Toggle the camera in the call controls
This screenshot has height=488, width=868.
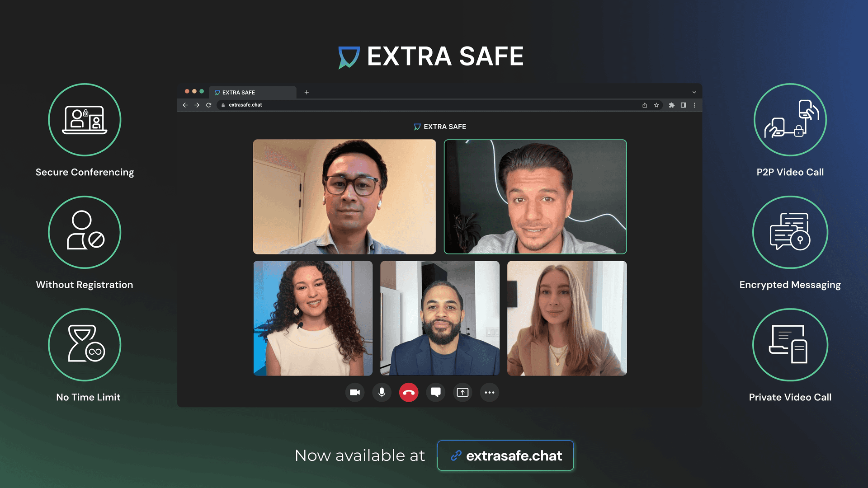355,392
